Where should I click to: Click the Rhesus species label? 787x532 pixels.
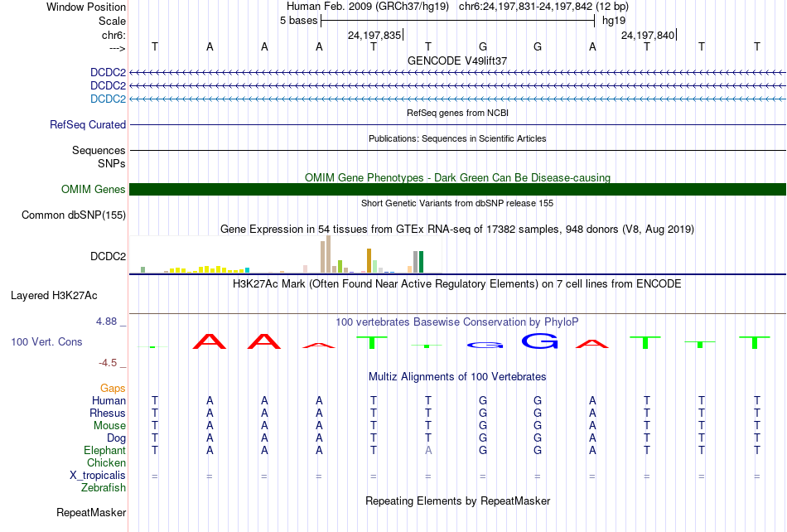coord(108,413)
